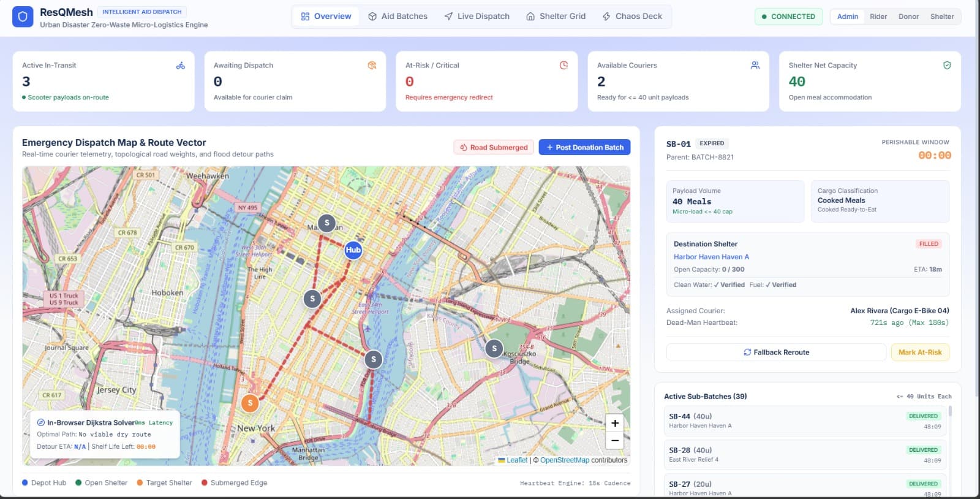Click the CONNECTED status badge
The height and width of the screenshot is (499, 980).
(x=788, y=17)
